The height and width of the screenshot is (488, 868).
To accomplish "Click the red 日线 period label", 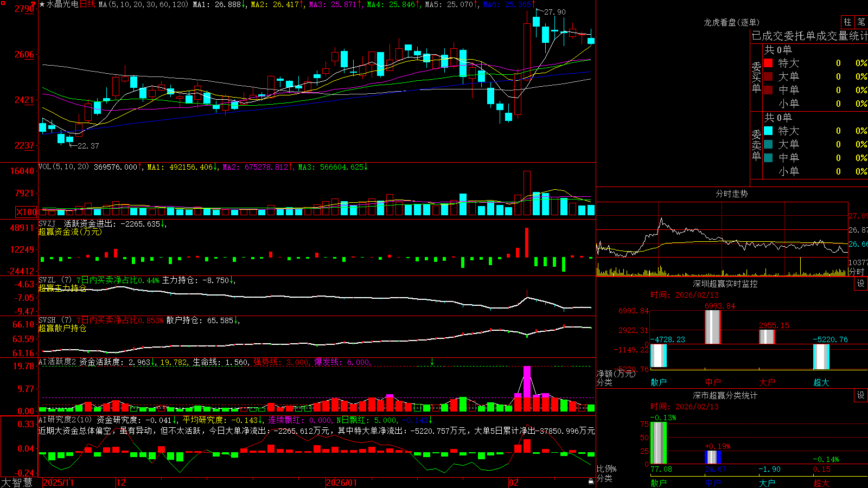I will coord(87,4).
